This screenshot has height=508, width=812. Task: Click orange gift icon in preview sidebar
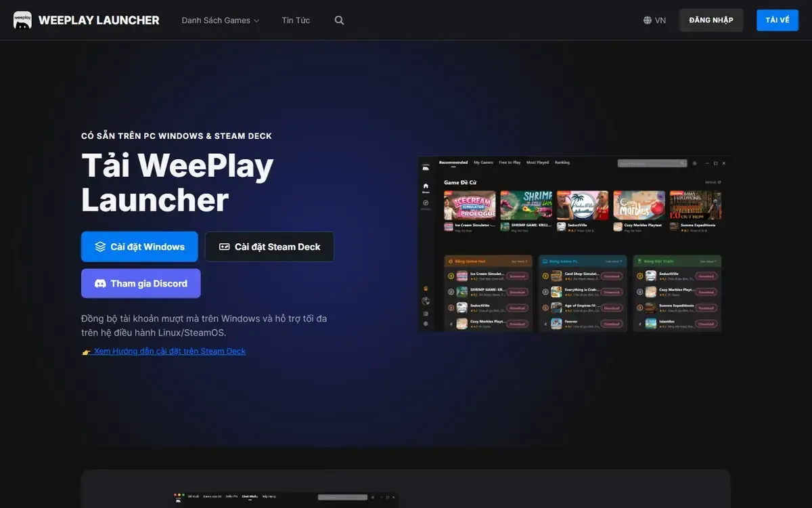tap(426, 289)
